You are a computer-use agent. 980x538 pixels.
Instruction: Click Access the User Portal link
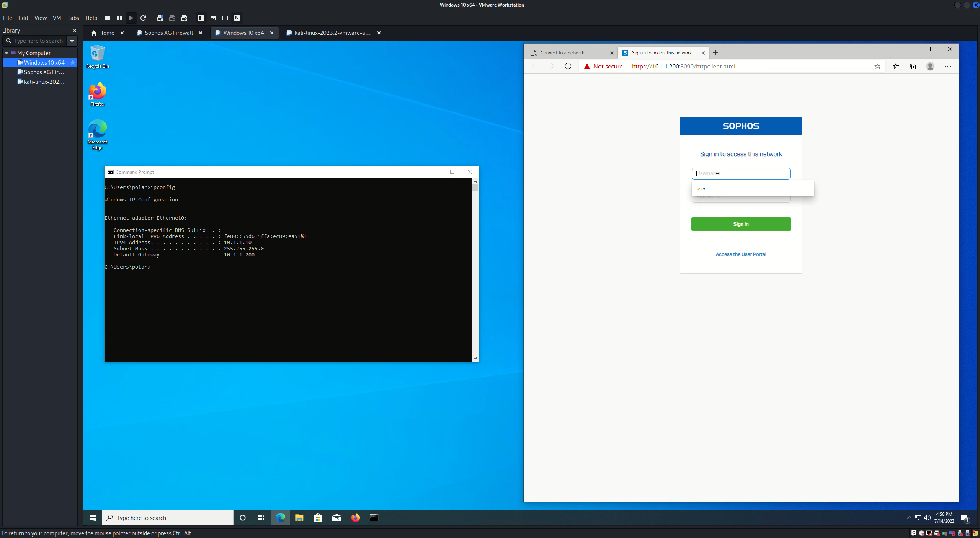[x=741, y=254]
